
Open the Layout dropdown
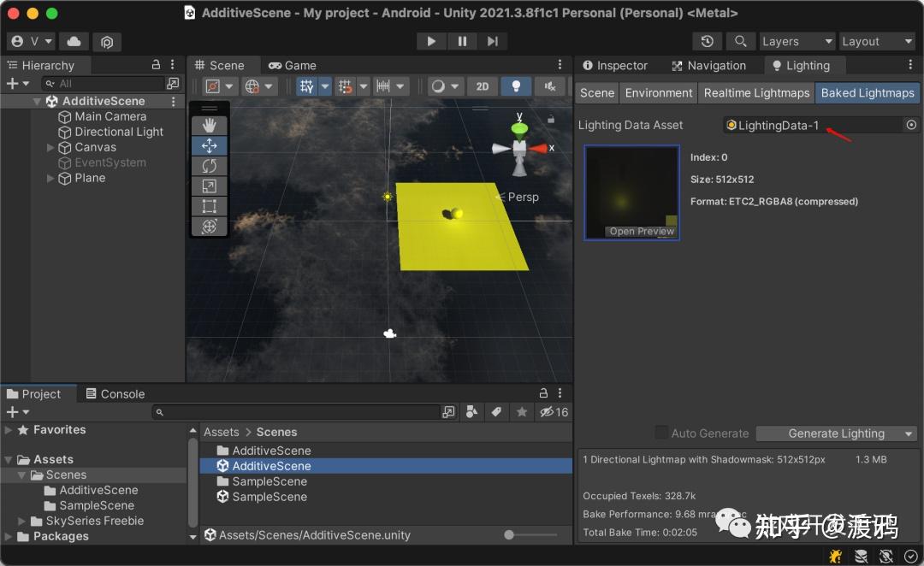point(877,41)
